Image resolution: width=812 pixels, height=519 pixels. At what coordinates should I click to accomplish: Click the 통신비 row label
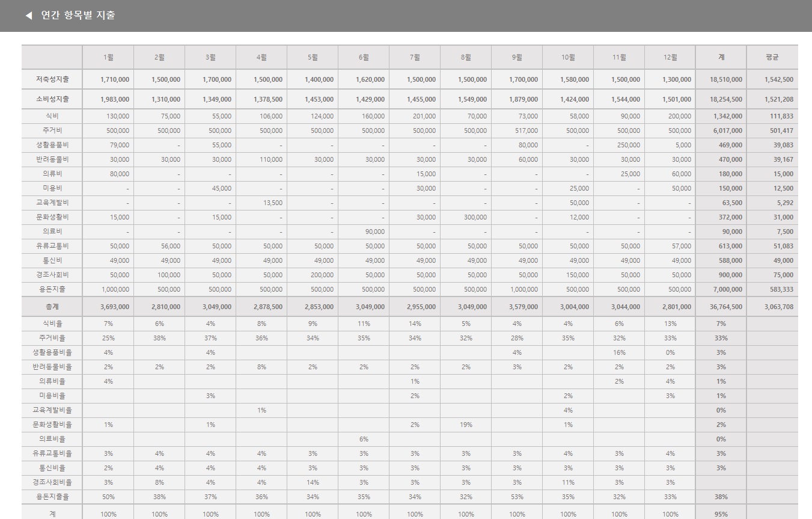(52, 260)
